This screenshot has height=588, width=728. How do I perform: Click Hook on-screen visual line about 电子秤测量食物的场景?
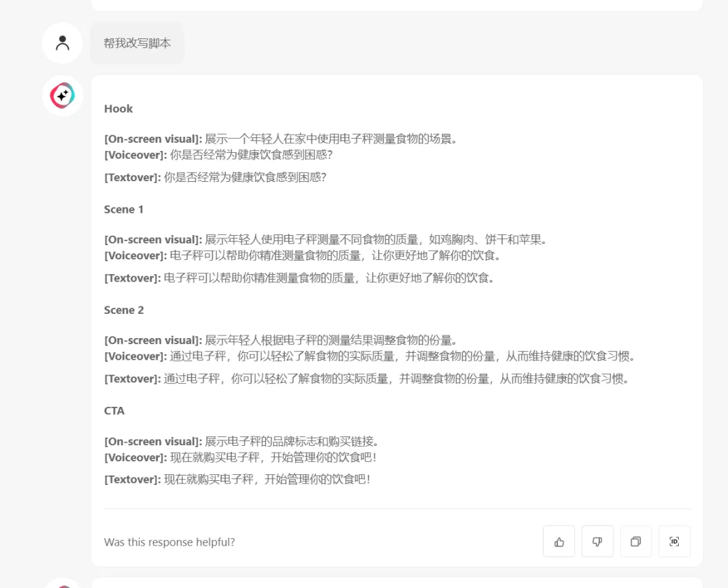tap(281, 139)
